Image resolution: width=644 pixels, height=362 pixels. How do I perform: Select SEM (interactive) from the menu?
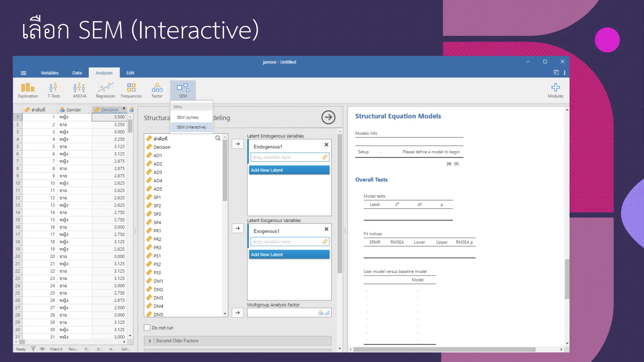click(x=191, y=127)
